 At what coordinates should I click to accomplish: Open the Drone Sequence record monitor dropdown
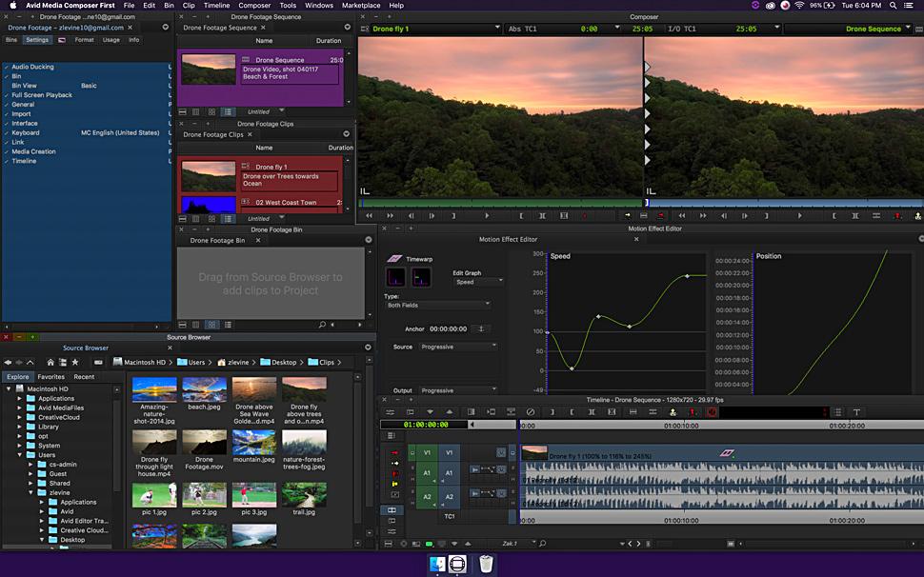(848, 29)
